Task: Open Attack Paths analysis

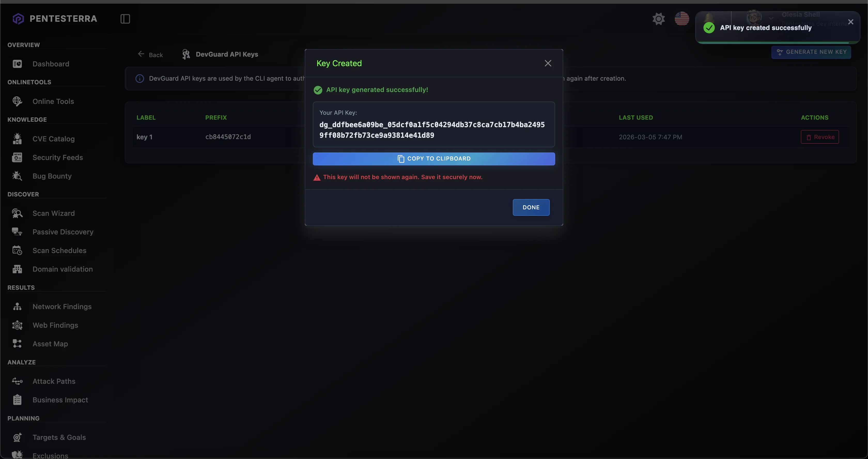Action: tap(54, 381)
